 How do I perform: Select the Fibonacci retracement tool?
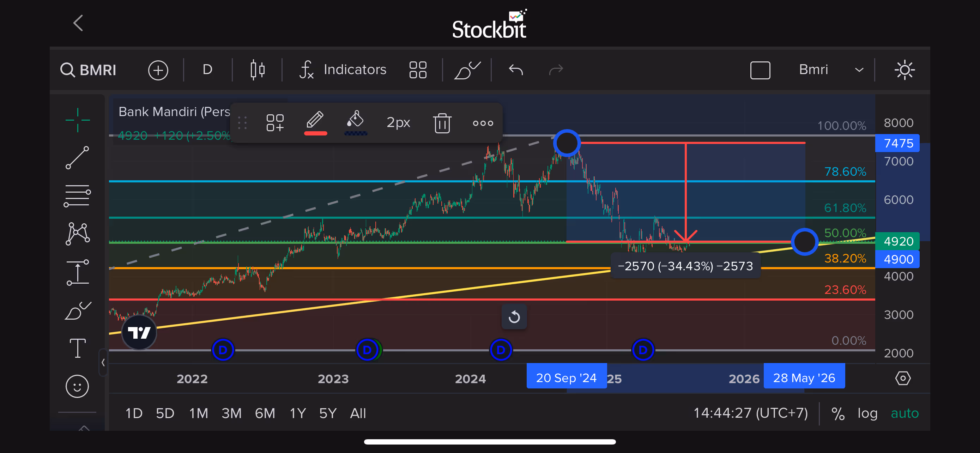77,195
